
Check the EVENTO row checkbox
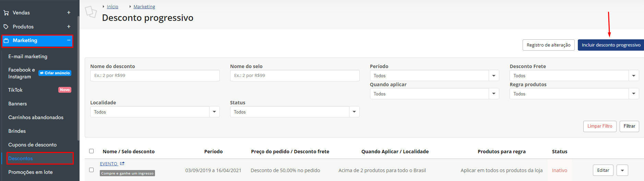(x=91, y=170)
